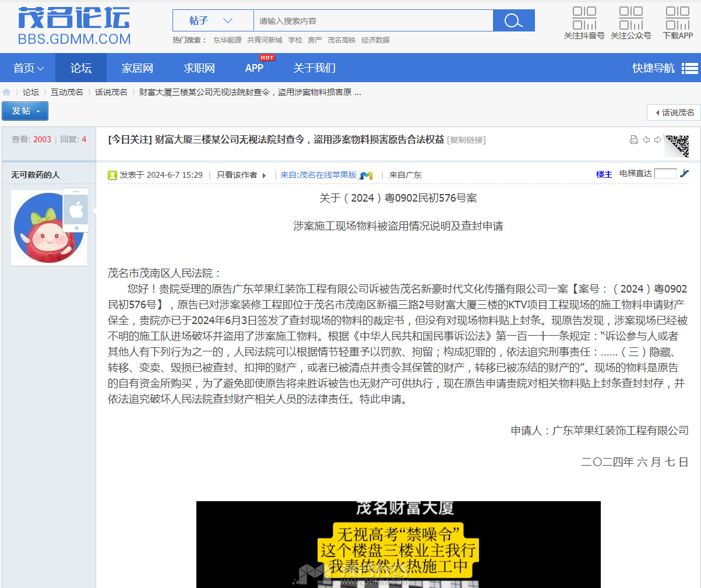The image size is (701, 588).
Task: Click salutation 茂名市茂南区人民法院：
Action: (x=165, y=273)
